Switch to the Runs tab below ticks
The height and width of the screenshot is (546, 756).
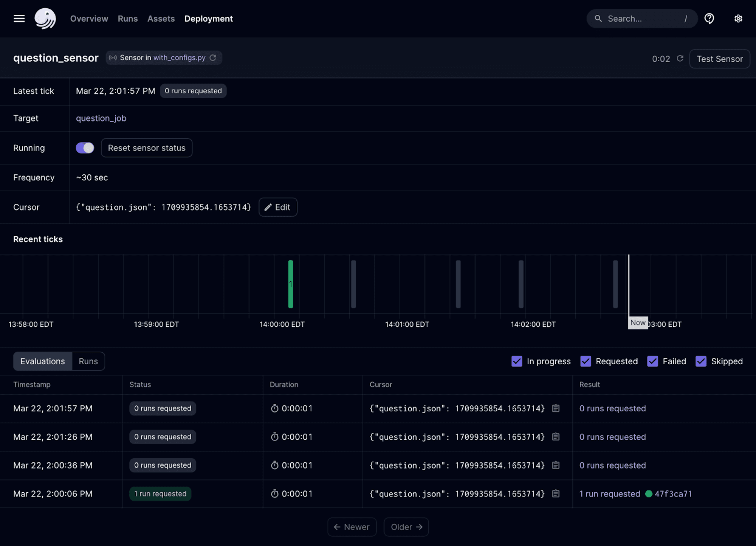point(88,361)
